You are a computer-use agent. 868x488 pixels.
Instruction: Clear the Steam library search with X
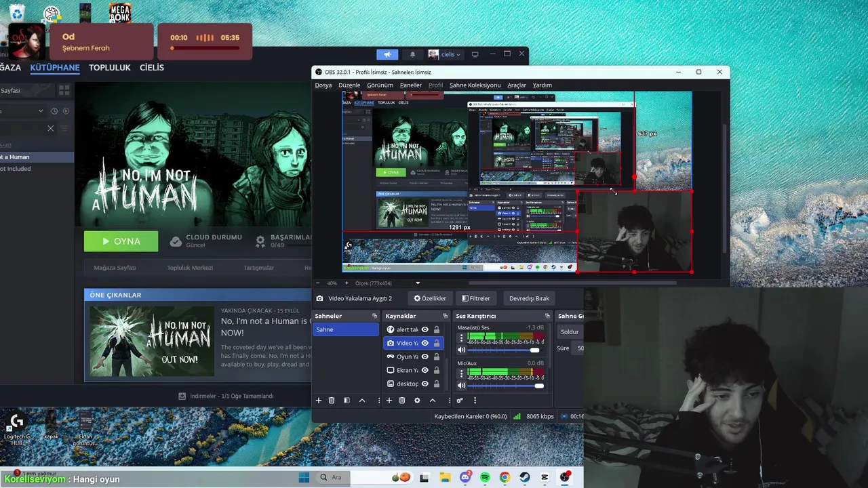(50, 128)
